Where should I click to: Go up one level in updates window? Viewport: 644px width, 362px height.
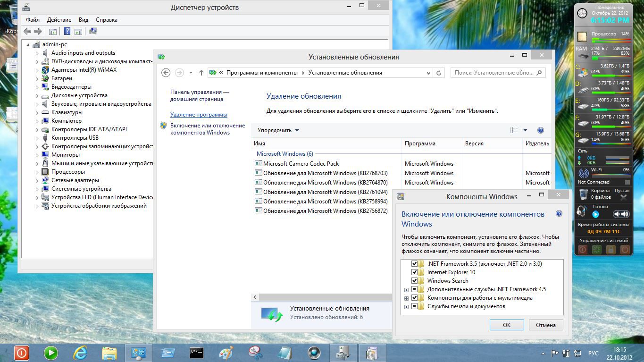point(201,73)
